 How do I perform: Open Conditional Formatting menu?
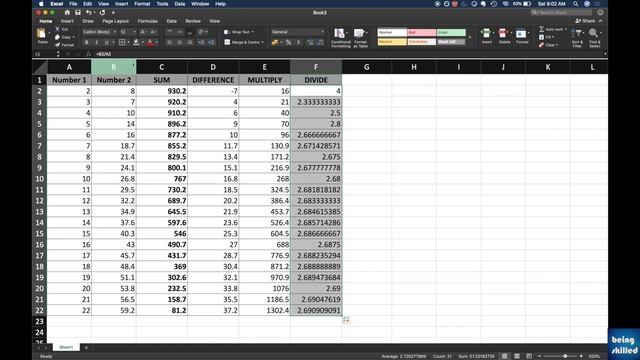click(340, 38)
